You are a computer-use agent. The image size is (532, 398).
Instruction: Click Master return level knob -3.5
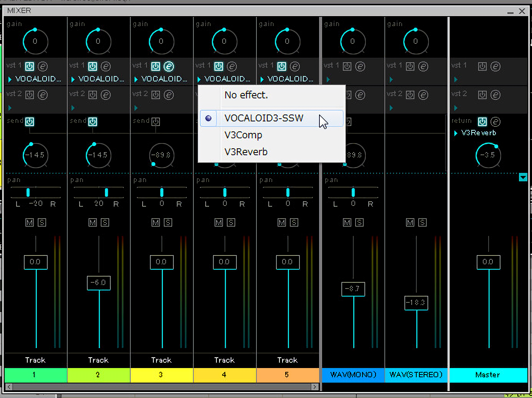[488, 155]
